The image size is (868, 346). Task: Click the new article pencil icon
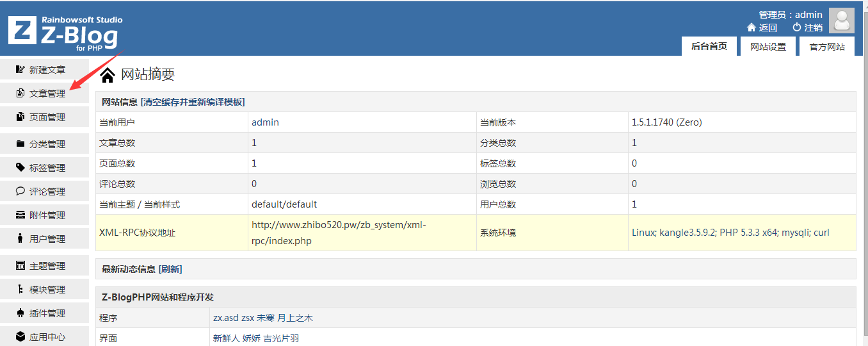point(20,69)
